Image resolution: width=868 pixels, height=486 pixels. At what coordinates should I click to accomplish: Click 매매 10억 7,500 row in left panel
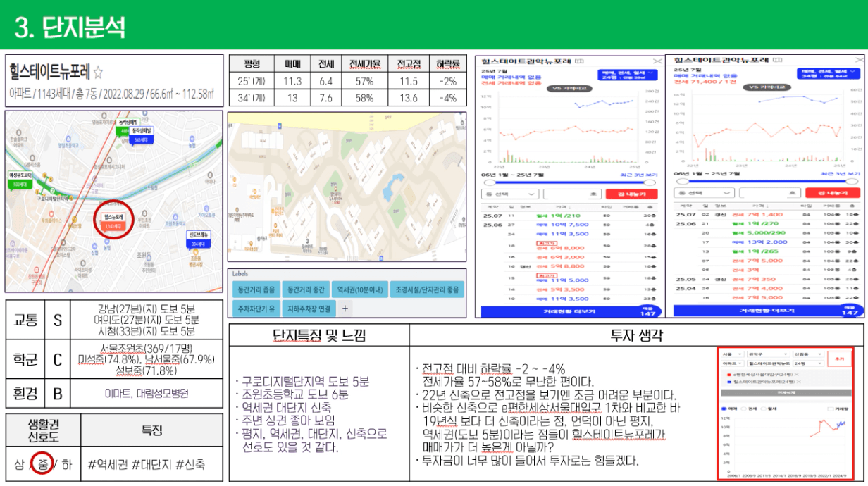[569, 225]
